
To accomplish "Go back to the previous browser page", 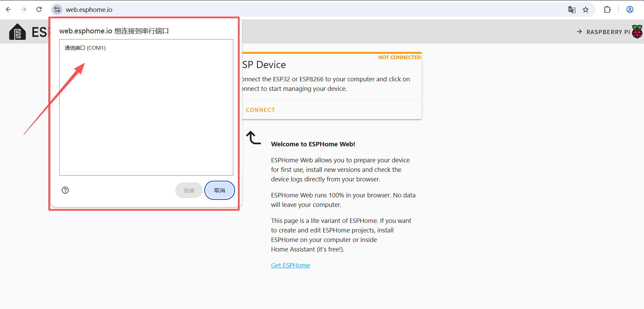I will point(9,10).
